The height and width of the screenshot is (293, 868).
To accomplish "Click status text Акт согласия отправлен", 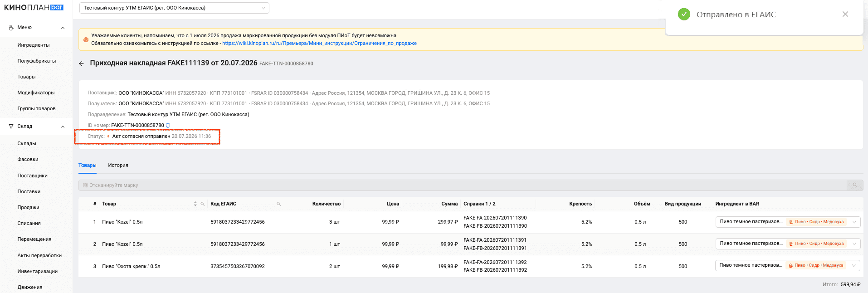I will click(141, 136).
